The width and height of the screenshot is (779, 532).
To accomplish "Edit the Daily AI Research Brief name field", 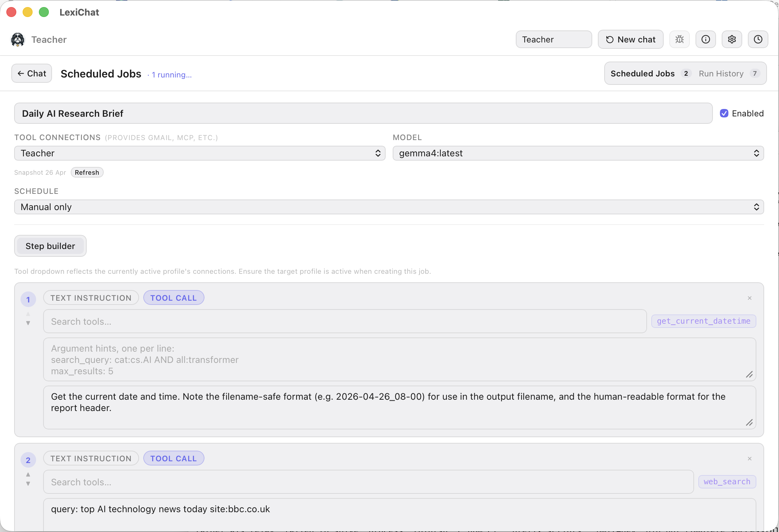I will coord(363,114).
